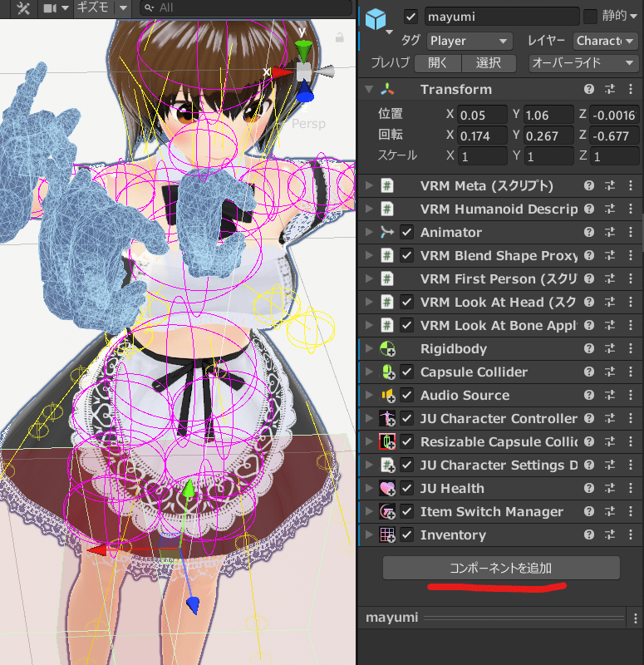Click the Persp label on the scene gizmo
The image size is (644, 665).
[308, 124]
